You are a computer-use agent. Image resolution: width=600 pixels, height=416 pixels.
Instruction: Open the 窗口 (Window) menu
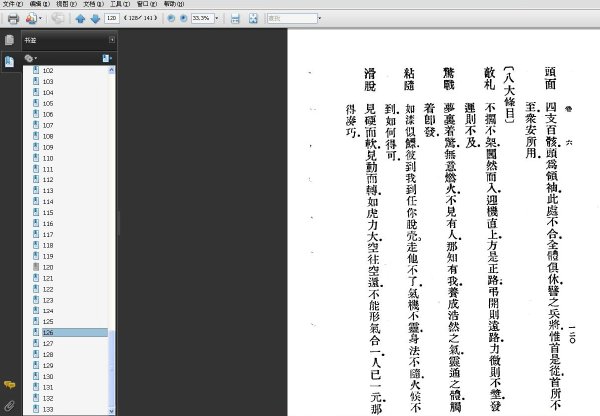147,4
